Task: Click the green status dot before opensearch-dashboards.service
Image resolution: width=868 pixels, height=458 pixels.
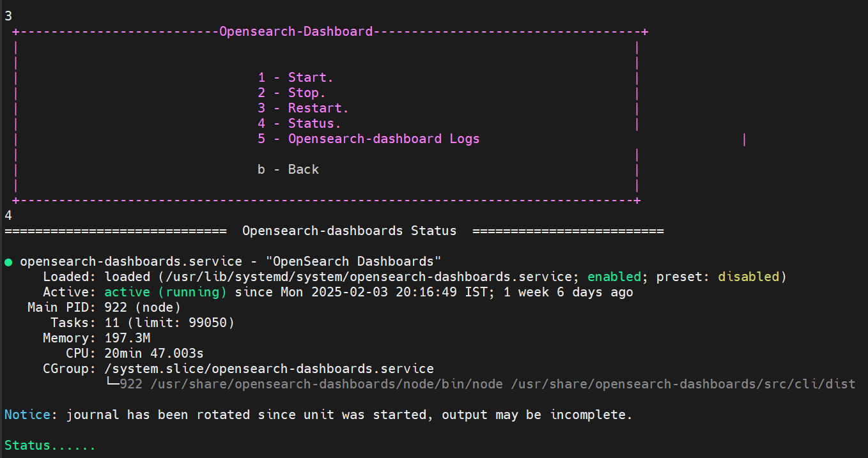Action: coord(8,262)
